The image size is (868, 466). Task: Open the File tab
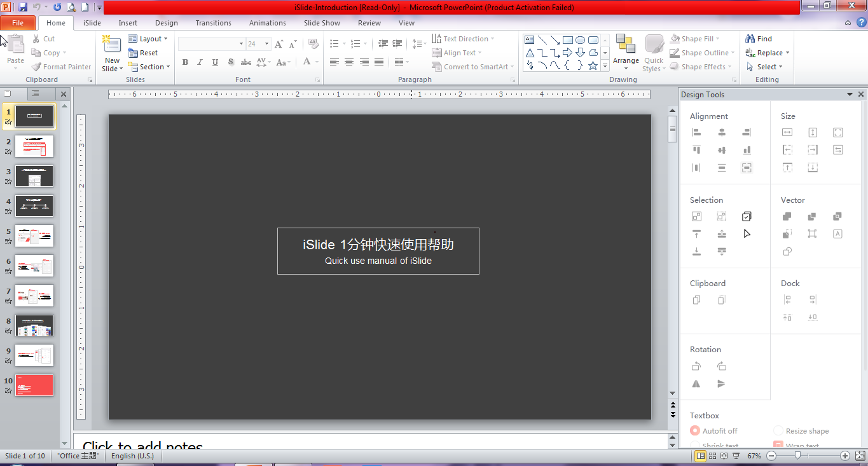[18, 23]
